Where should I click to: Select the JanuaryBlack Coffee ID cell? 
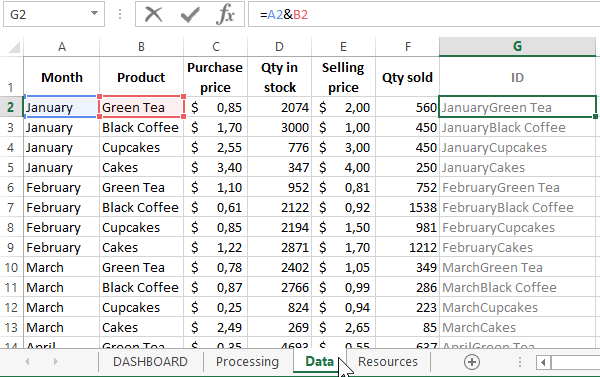[x=517, y=127]
